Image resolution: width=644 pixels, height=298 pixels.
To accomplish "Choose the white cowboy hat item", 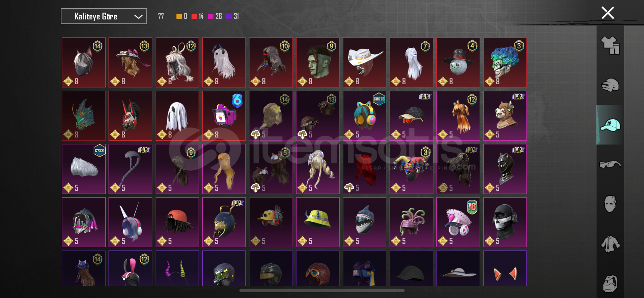I will click(x=364, y=62).
